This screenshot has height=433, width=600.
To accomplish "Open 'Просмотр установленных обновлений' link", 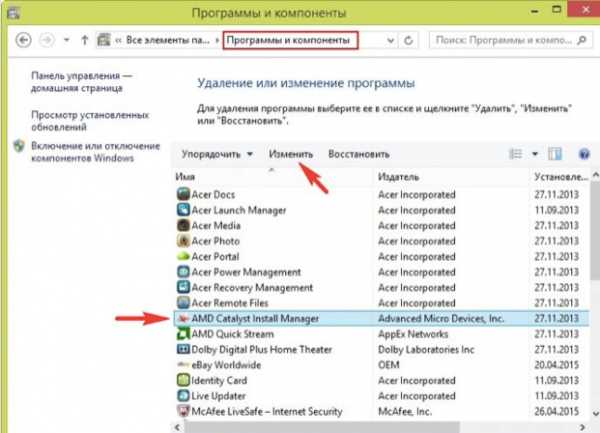I will [90, 121].
